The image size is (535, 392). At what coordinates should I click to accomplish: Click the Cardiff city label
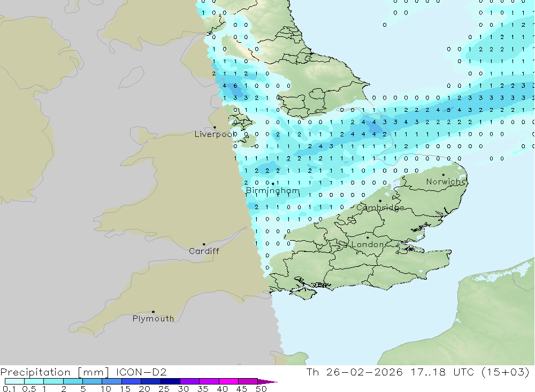point(204,251)
